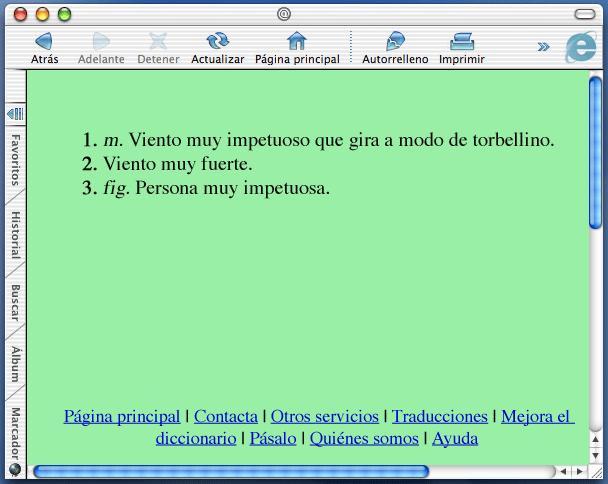Open the Álbum side tab
Screen dimensions: 608x484
(x=15, y=363)
